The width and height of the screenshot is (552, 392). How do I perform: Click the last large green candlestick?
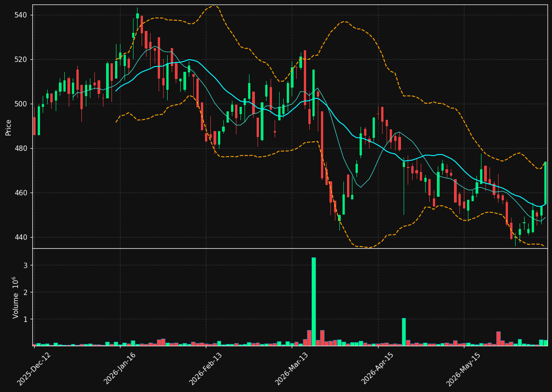click(546, 183)
